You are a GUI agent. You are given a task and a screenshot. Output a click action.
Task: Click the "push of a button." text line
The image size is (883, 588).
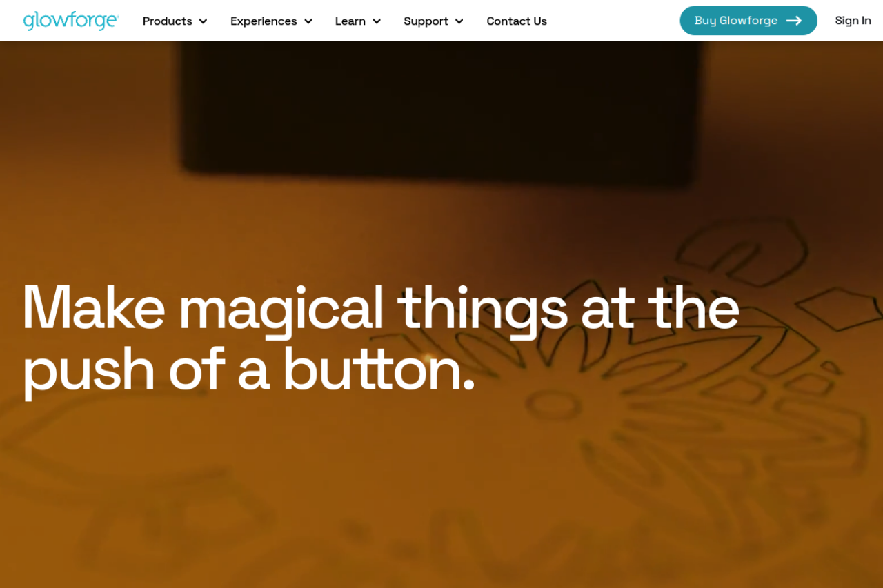point(249,371)
